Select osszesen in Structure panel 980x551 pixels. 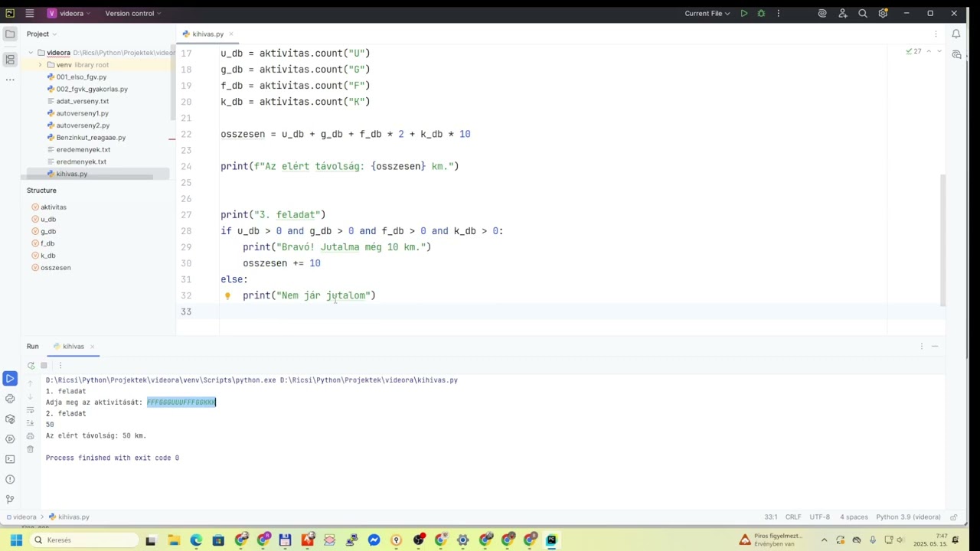55,268
